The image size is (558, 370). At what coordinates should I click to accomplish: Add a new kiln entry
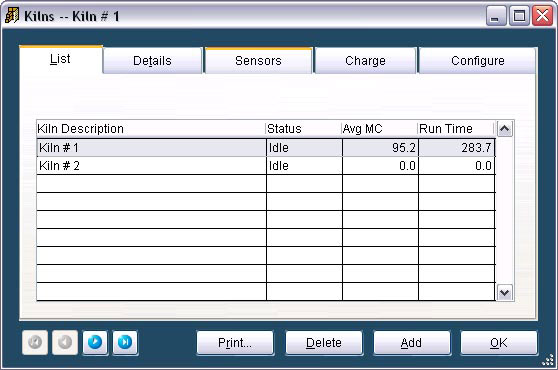pyautogui.click(x=411, y=343)
